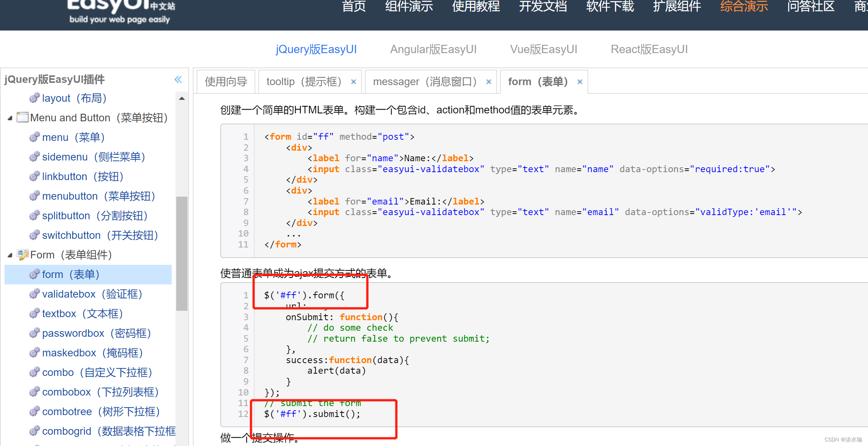Viewport: 868px width, 446px height.
Task: Click the EasyUI logo in header
Action: tap(121, 11)
